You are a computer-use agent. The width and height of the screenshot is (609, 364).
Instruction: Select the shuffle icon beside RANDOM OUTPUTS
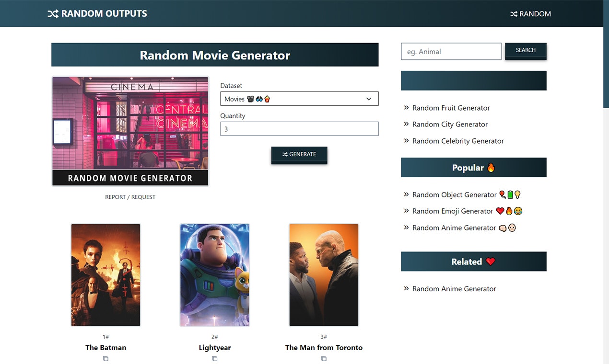[53, 14]
